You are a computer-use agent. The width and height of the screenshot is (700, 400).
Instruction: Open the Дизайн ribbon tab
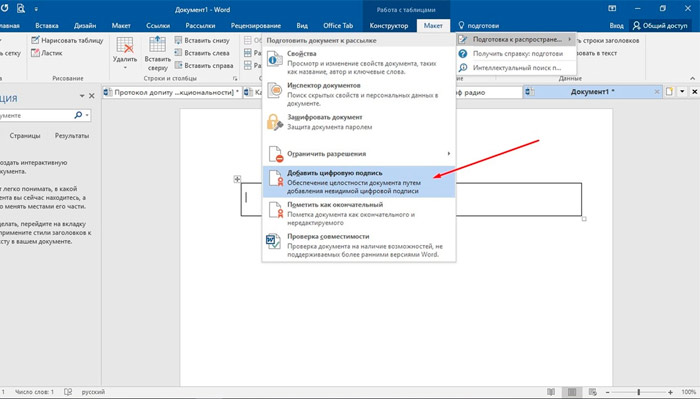[85, 25]
